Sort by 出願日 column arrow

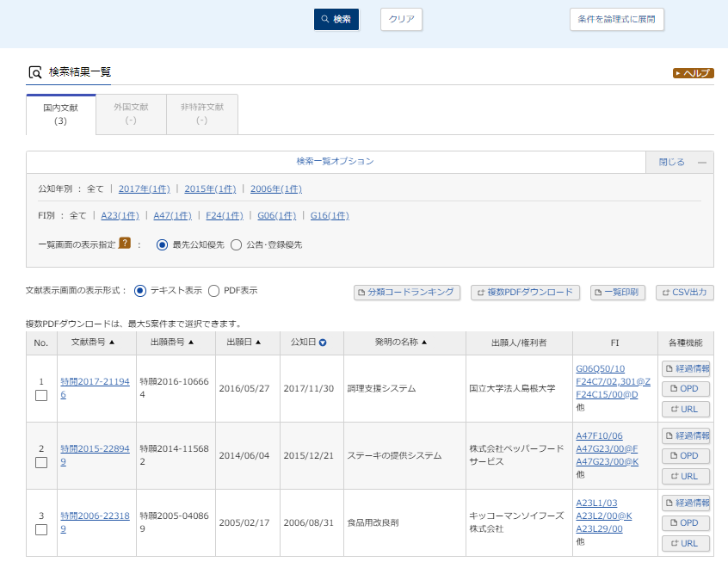point(258,343)
